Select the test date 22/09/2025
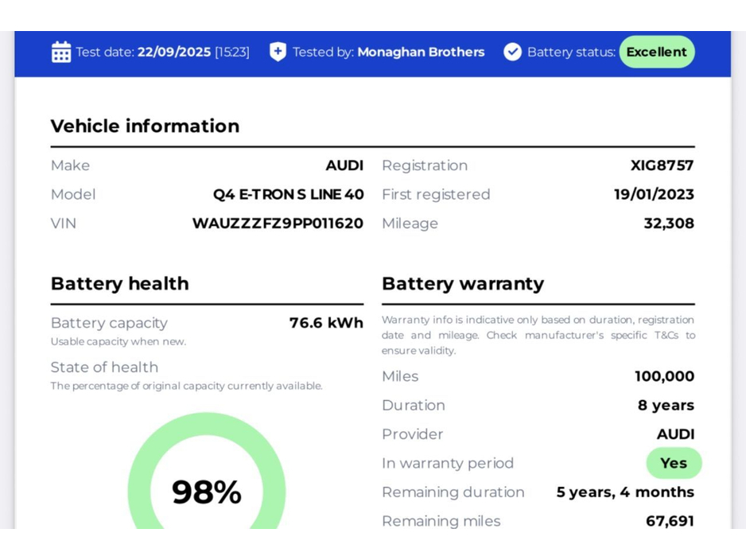This screenshot has height=560, width=746. tap(174, 52)
